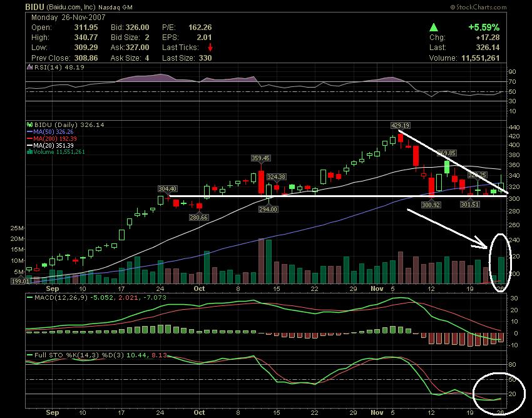Select the High value 340.77

point(86,38)
